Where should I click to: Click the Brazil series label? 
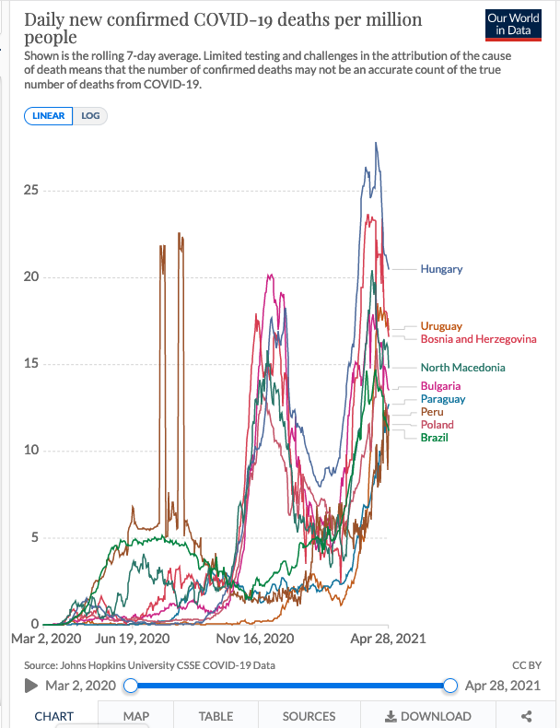(434, 437)
